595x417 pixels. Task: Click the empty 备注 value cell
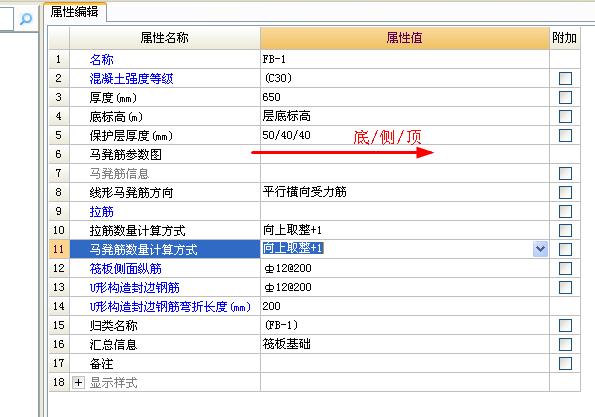pos(405,363)
